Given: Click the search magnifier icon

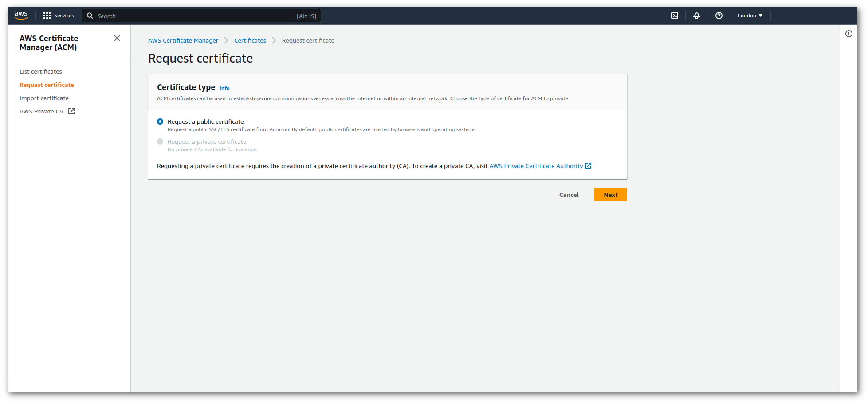Looking at the screenshot, I should point(90,16).
